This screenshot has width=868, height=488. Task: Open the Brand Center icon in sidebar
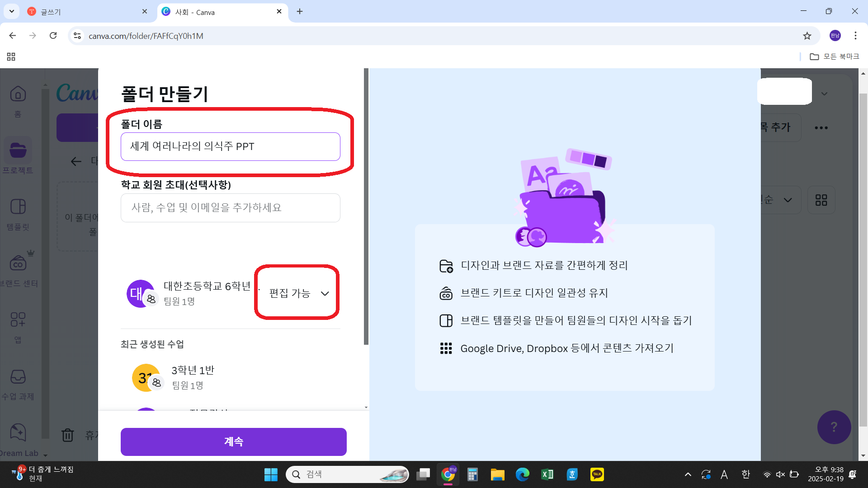18,263
